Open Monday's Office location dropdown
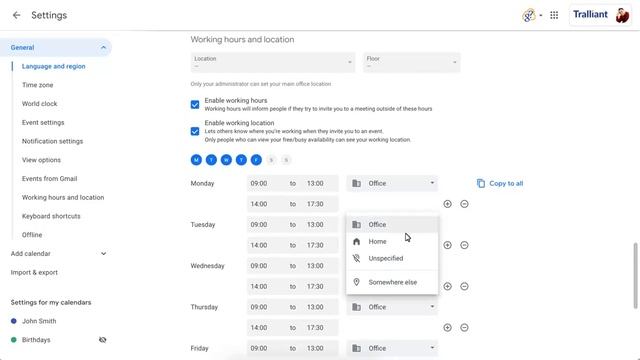The image size is (640, 360). point(392,183)
